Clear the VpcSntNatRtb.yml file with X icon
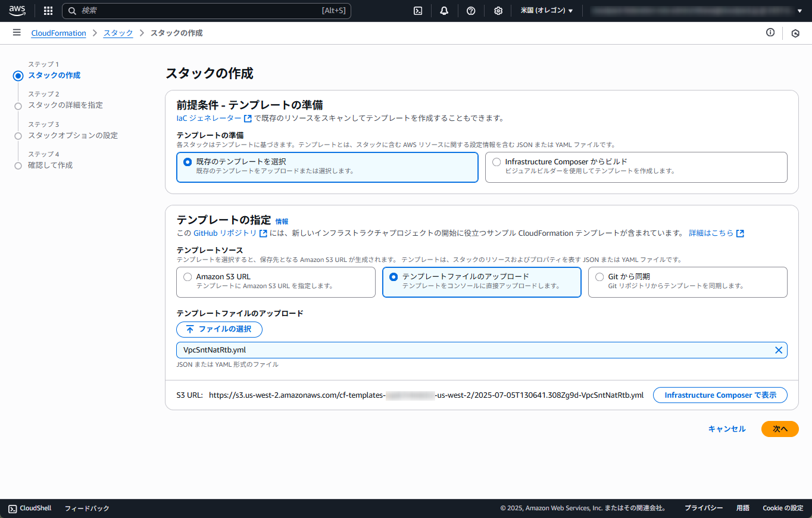 (x=778, y=350)
